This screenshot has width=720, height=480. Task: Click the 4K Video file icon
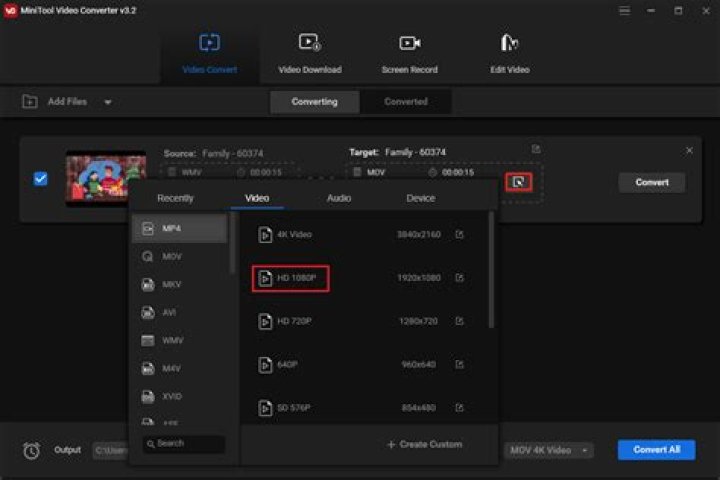click(x=265, y=235)
